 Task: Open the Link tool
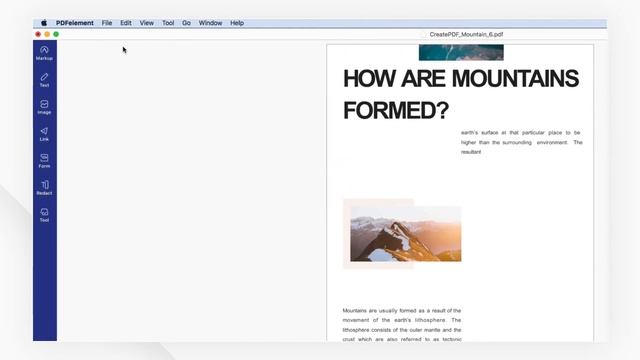click(44, 134)
